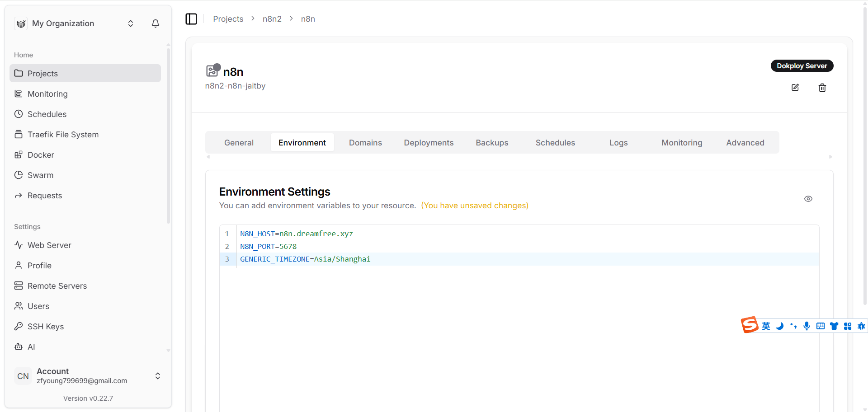Open the Swarm page
The image size is (868, 412).
[x=85, y=175]
